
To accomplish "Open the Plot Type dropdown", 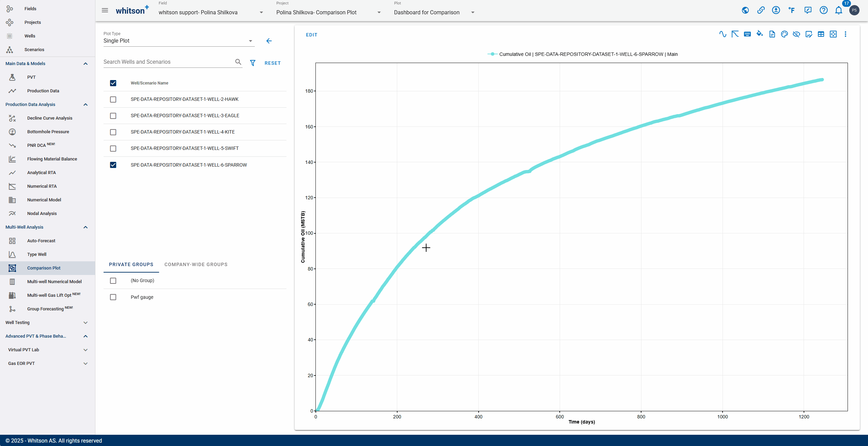I will click(179, 41).
